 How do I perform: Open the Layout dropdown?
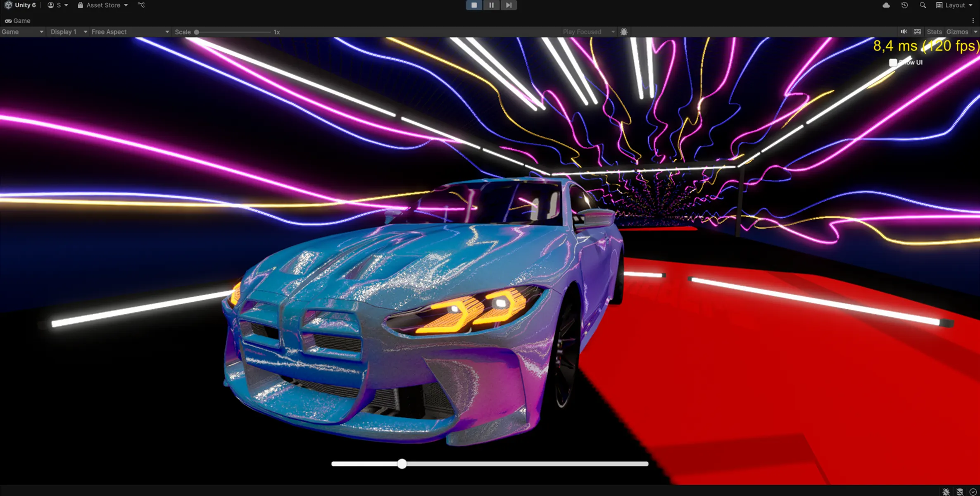[955, 5]
